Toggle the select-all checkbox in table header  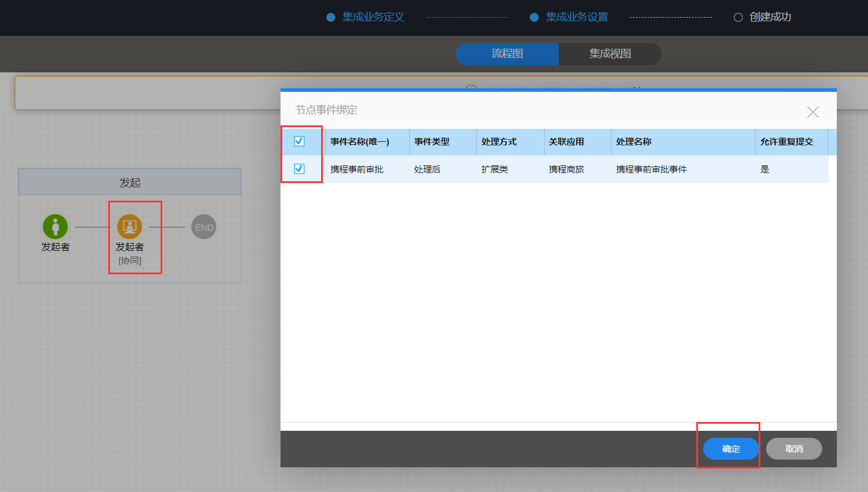click(x=299, y=141)
